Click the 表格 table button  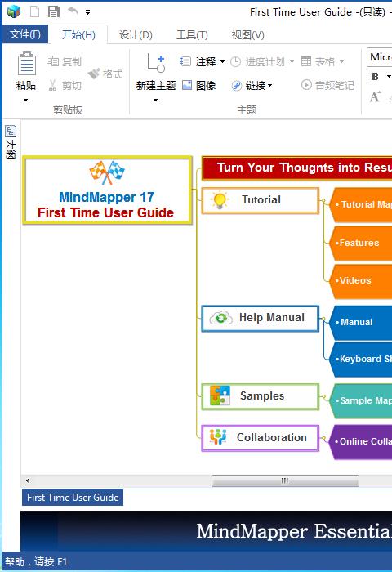click(318, 61)
